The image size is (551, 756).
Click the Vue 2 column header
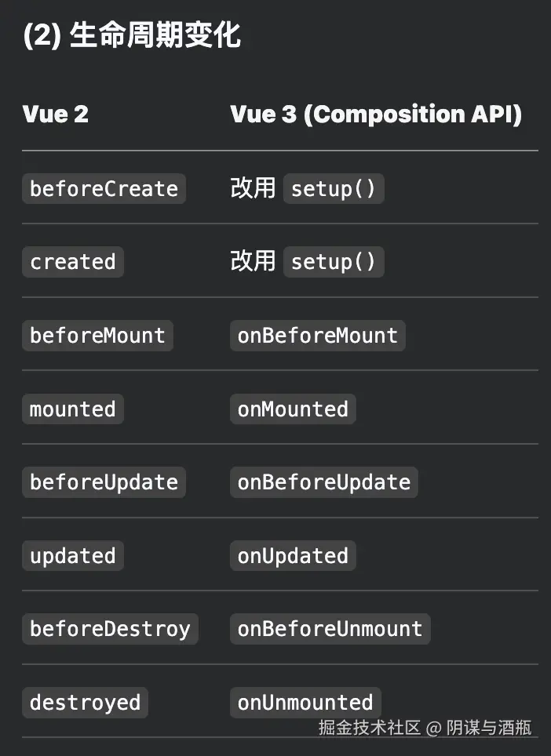pyautogui.click(x=55, y=114)
